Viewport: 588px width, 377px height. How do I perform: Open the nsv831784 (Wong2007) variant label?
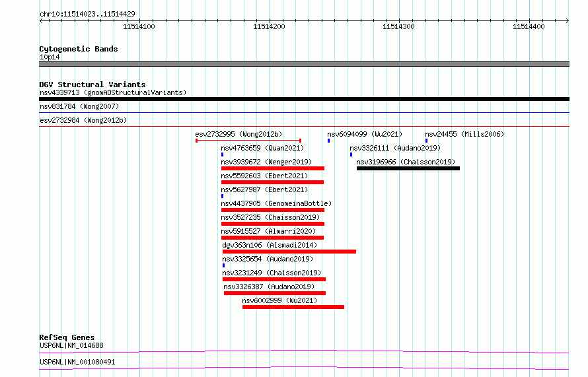click(x=79, y=106)
